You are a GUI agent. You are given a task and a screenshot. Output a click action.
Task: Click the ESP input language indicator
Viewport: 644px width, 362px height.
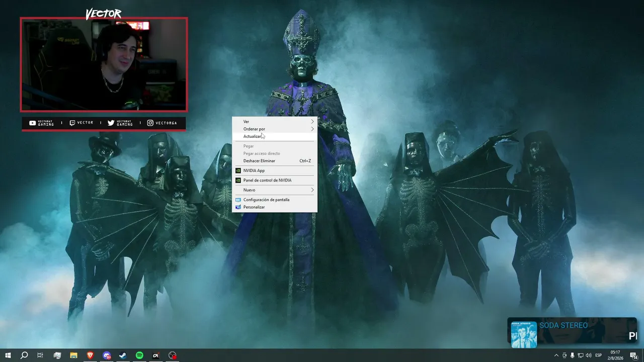[599, 355]
